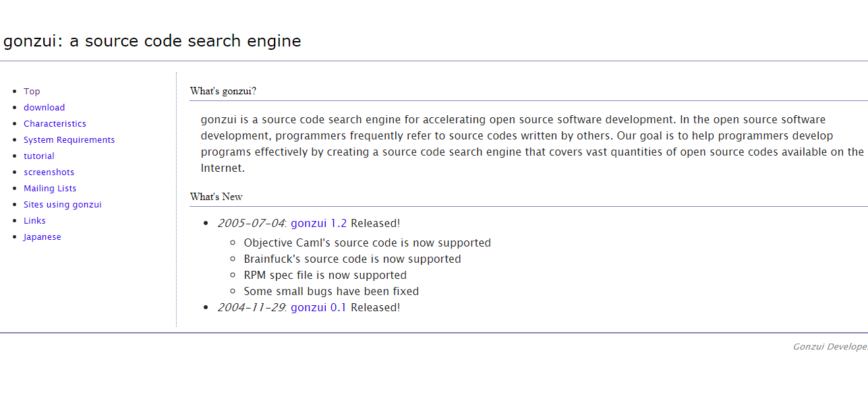Select the Sites using gonzui link
Image resolution: width=868 pixels, height=417 pixels.
tap(62, 205)
